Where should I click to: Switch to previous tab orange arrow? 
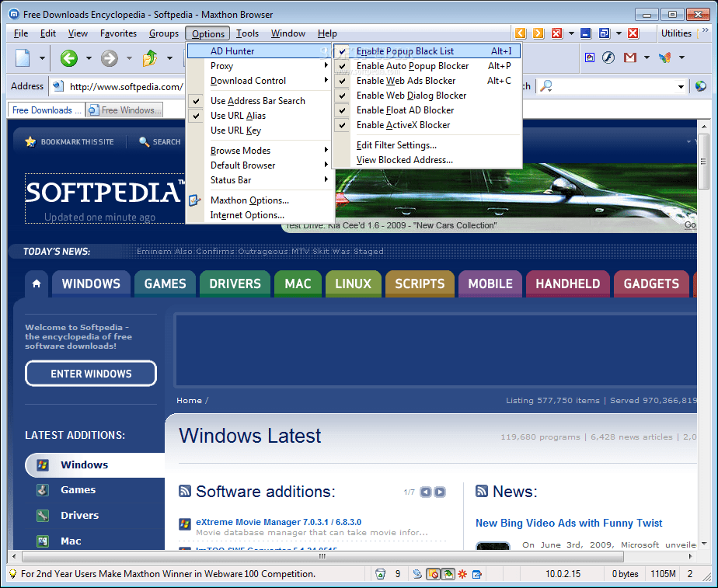[520, 33]
